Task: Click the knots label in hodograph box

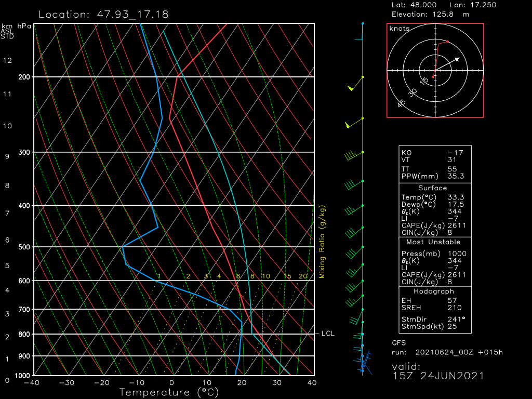Action: click(x=400, y=29)
